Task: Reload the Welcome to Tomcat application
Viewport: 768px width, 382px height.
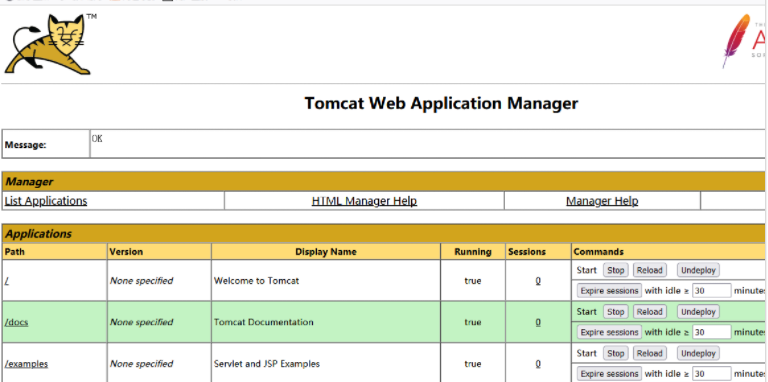Action: point(649,270)
